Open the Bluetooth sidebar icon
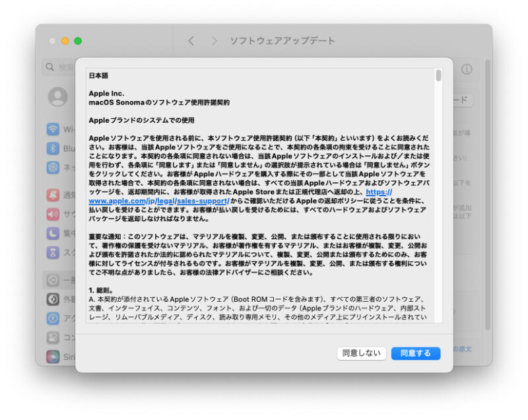Image resolution: width=528 pixels, height=420 pixels. click(x=53, y=148)
